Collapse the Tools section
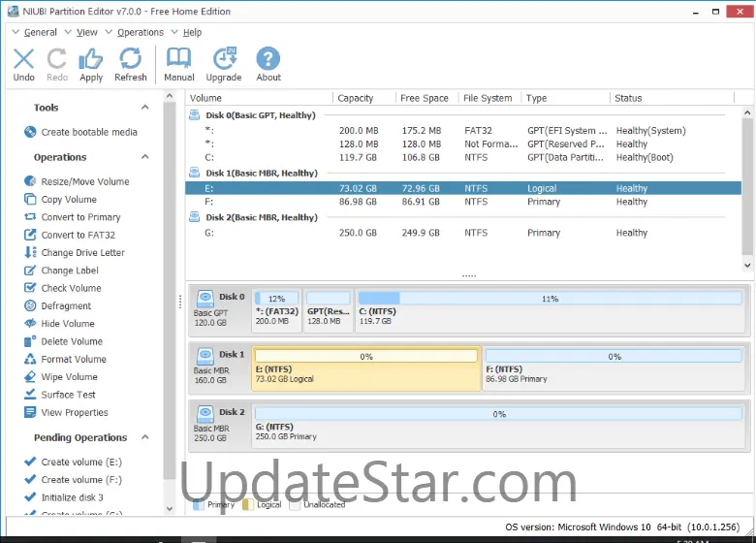The image size is (756, 543). tap(144, 107)
